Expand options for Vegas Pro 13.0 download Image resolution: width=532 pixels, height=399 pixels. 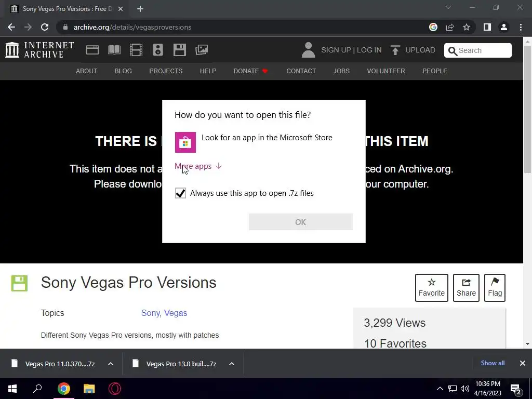(232, 364)
